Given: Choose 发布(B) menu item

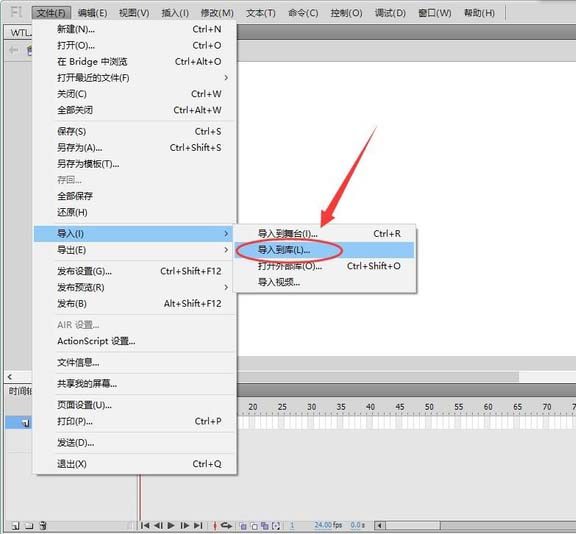Looking at the screenshot, I should click(x=134, y=303).
